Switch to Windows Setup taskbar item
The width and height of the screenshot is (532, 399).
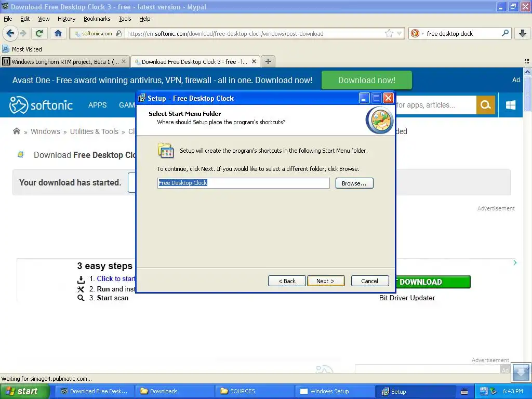pos(335,391)
